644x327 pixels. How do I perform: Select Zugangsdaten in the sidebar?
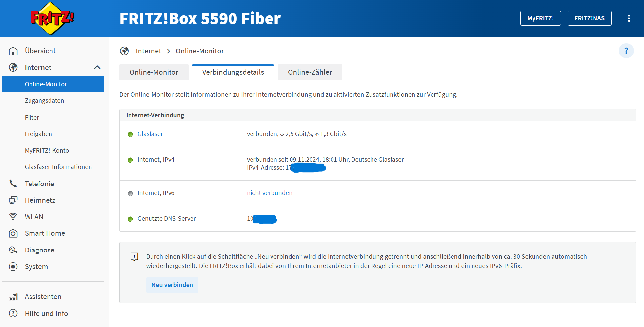coord(44,101)
